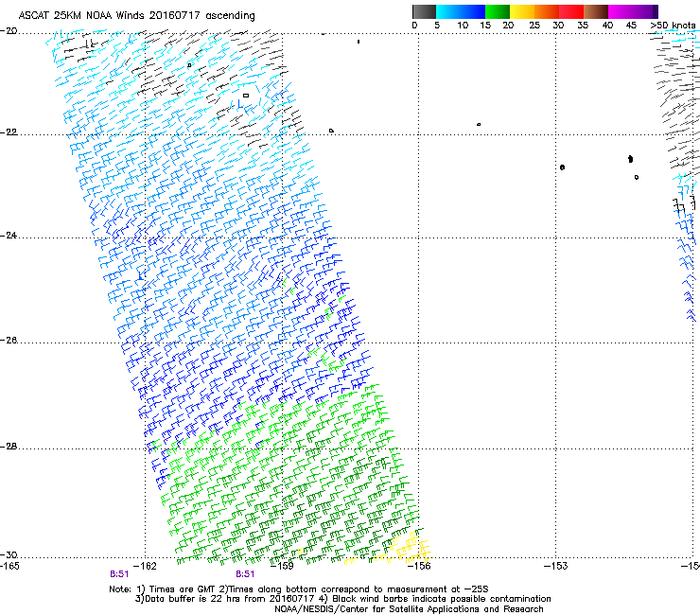
Task: Click the '-28' latitude axis label
Action: click(9, 447)
